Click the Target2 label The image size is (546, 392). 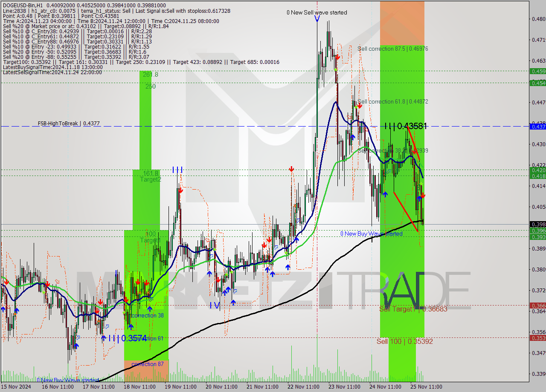[151, 179]
